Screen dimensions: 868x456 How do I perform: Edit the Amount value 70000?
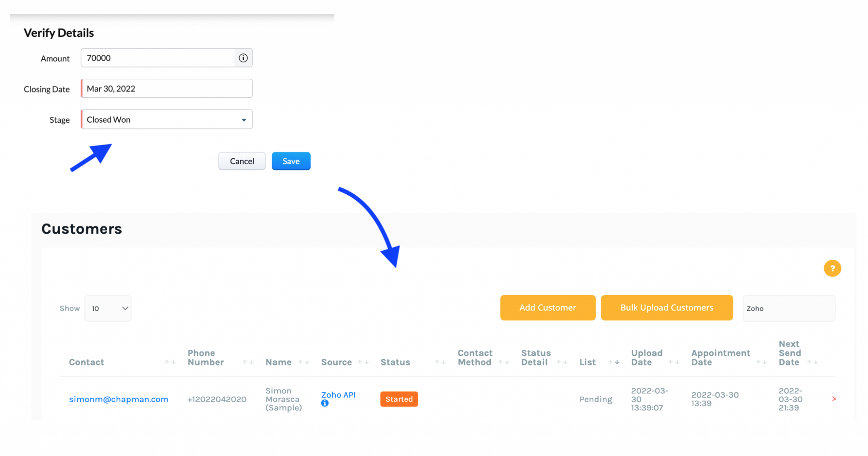tap(159, 58)
